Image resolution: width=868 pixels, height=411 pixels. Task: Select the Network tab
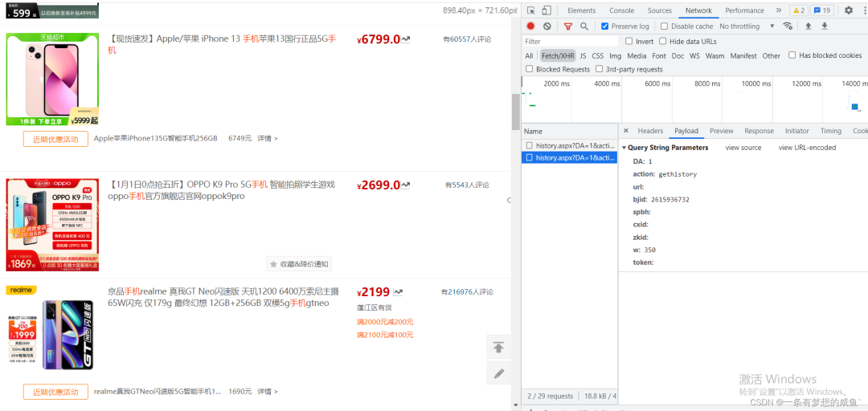pos(698,10)
